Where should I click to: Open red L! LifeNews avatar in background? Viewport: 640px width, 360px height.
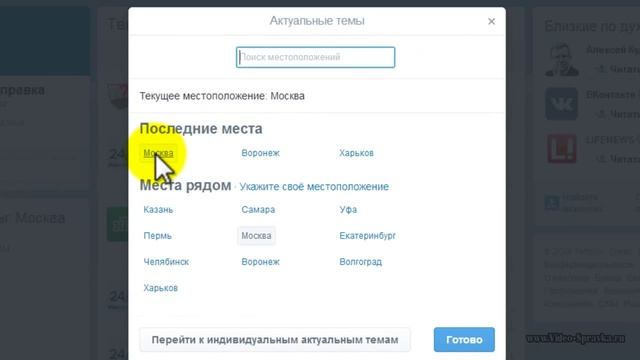562,148
